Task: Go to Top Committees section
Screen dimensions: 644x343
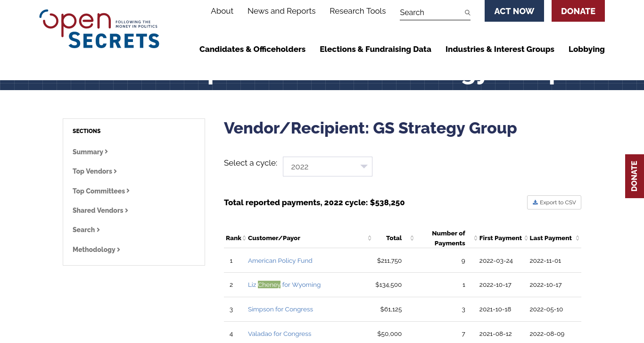Action: (x=101, y=191)
